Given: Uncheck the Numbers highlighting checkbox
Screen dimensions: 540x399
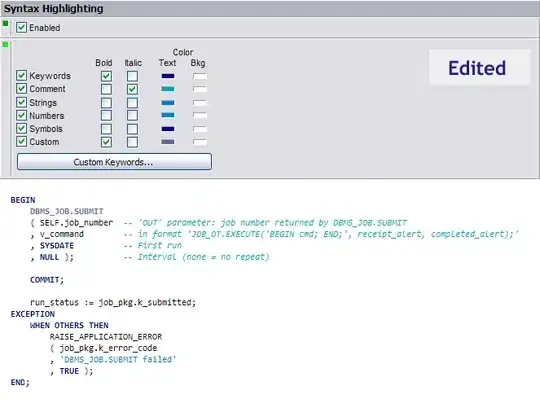Looking at the screenshot, I should coord(21,115).
